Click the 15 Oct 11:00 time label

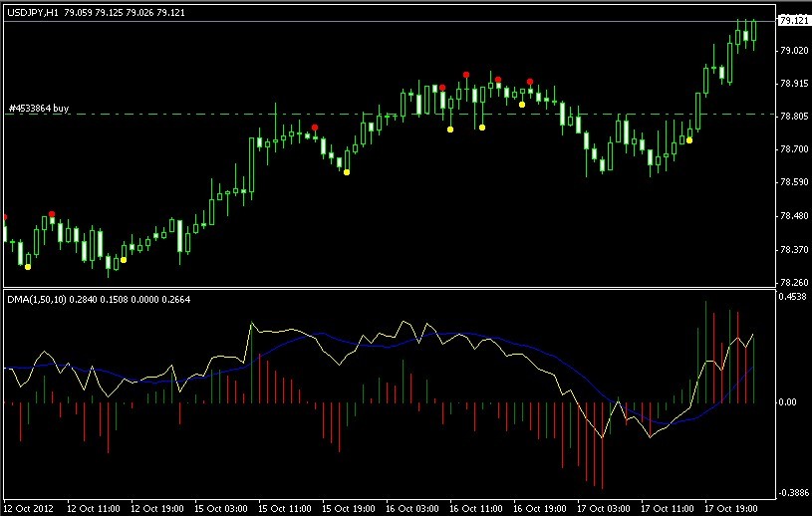coord(285,508)
